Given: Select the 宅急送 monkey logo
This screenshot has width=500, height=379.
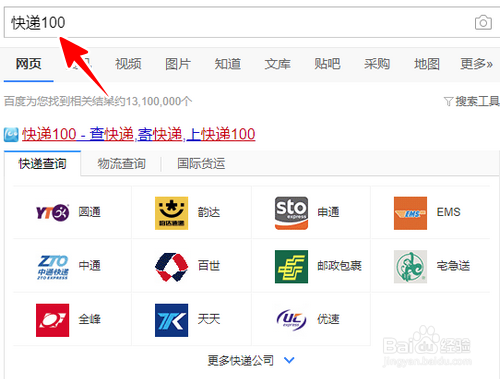Looking at the screenshot, I should pyautogui.click(x=410, y=267).
